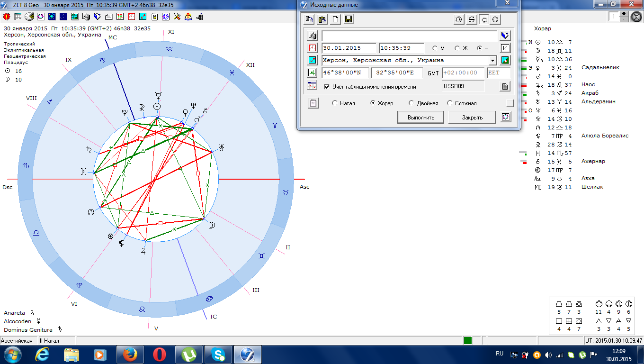The image size is (644, 364).
Task: Click the K button beside the gender options
Action: click(506, 48)
